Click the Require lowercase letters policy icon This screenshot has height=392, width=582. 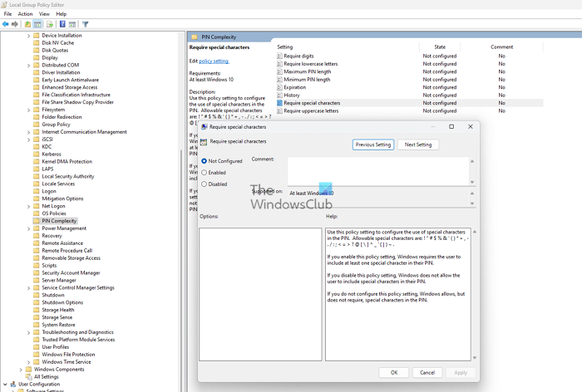pos(280,64)
